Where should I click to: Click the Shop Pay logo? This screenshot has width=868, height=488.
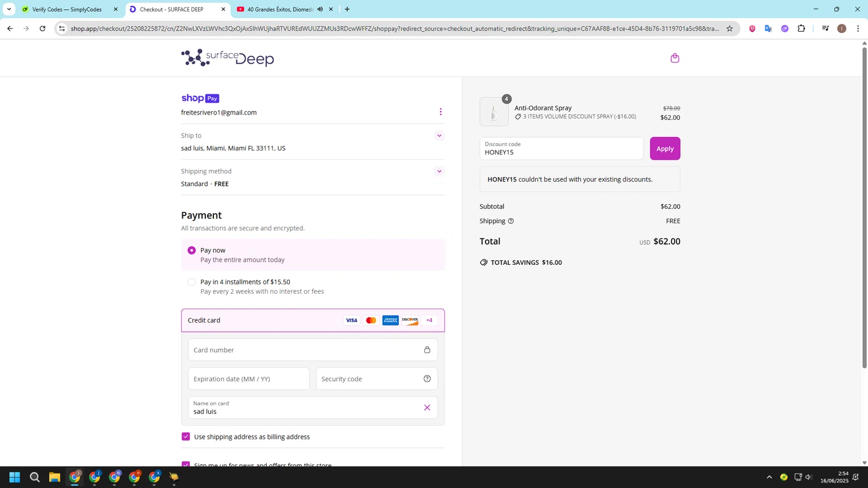tap(200, 98)
